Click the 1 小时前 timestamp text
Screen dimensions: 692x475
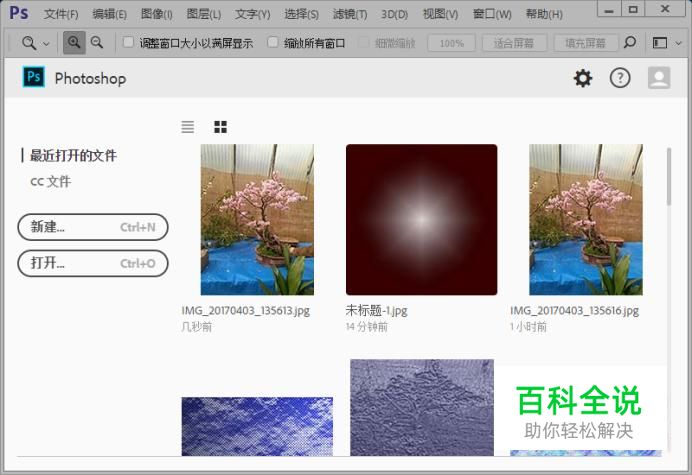click(x=529, y=327)
